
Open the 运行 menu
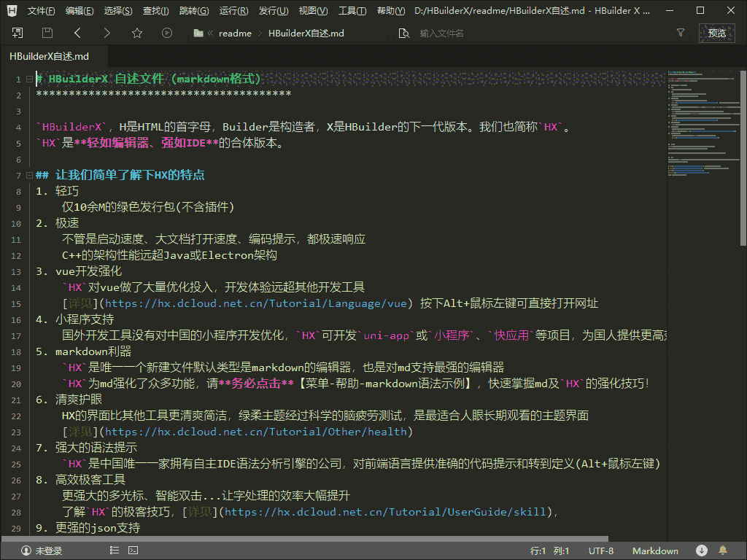click(232, 9)
